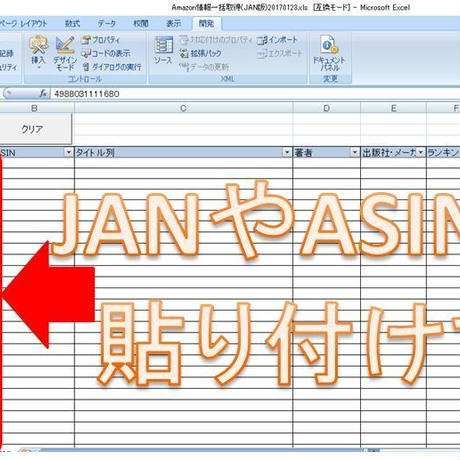
Task: Toggle デザインモード design mode icon
Action: coord(65,53)
